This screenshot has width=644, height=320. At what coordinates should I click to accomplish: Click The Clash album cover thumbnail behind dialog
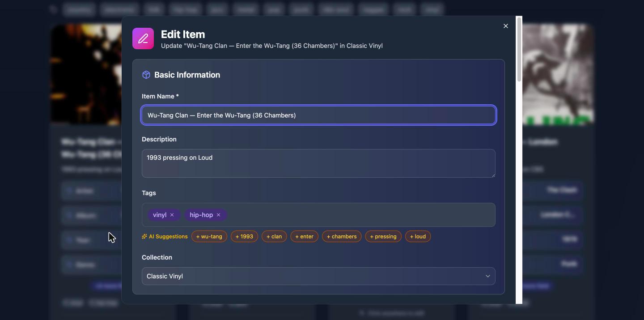[x=558, y=74]
